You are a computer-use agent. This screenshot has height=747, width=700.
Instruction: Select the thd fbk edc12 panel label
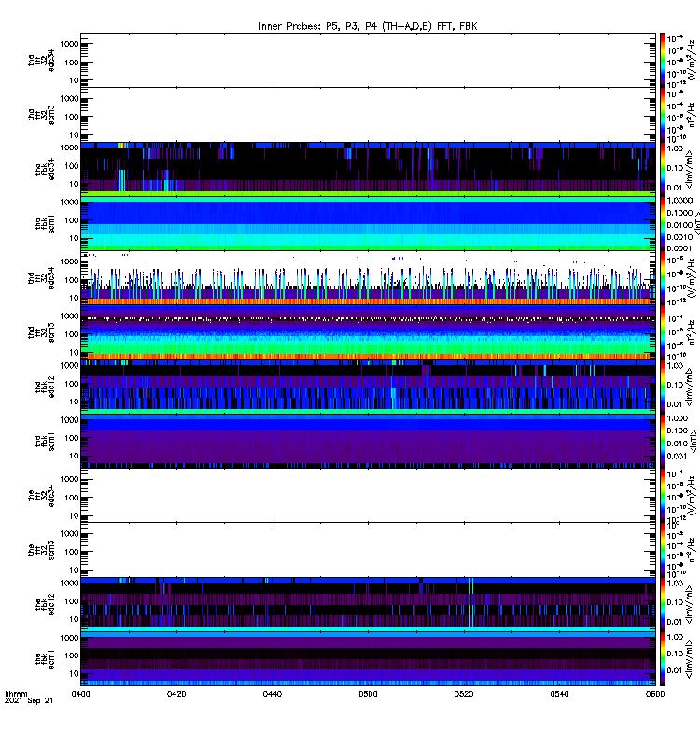coord(45,387)
